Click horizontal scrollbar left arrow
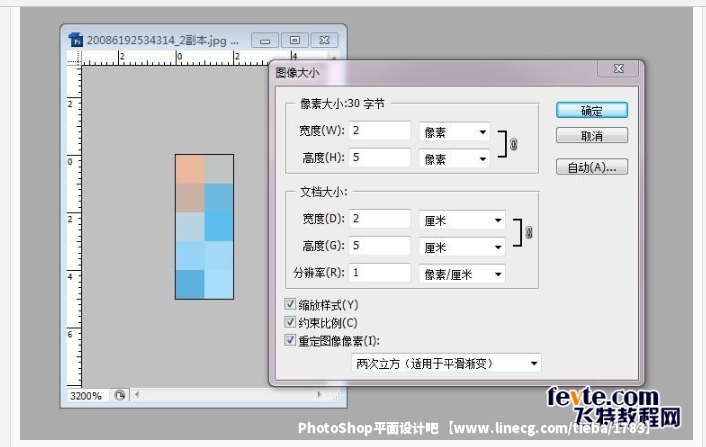706x447 pixels. (x=137, y=395)
